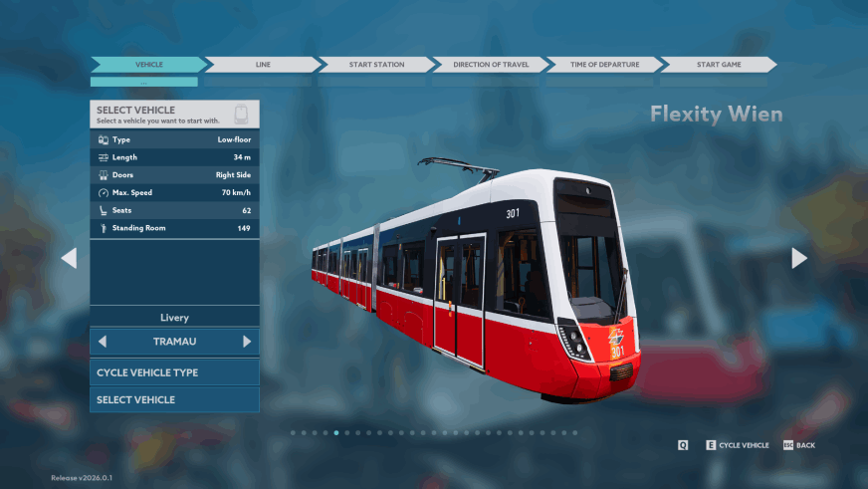Click the TRAMAU livery name
Viewport: 868px width, 489px height.
(x=174, y=342)
